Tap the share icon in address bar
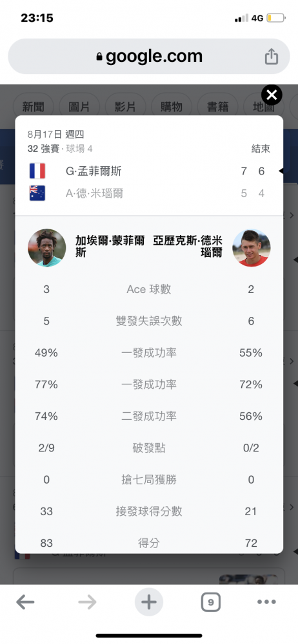This screenshot has height=644, width=298. point(272,56)
